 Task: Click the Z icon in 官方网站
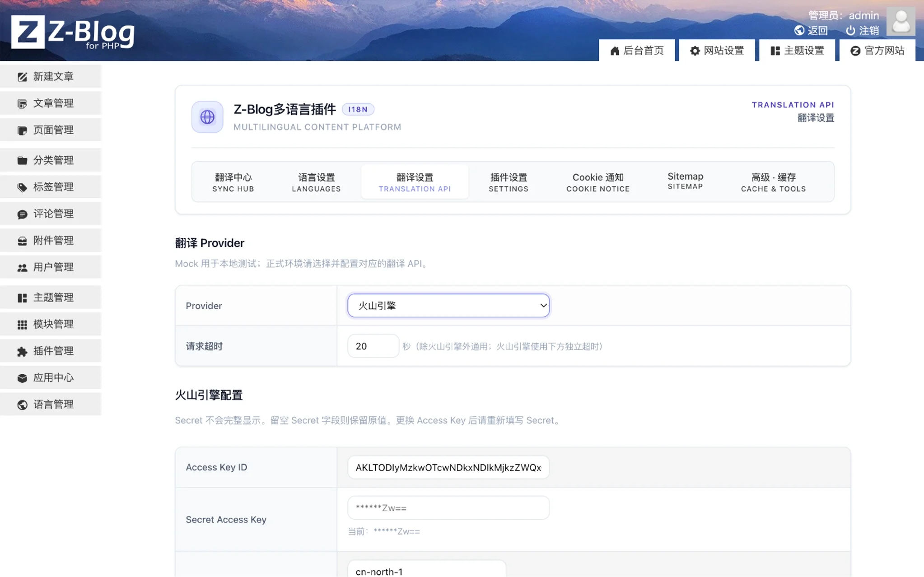(855, 51)
